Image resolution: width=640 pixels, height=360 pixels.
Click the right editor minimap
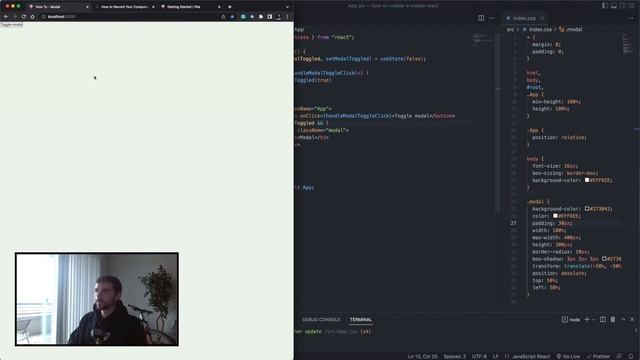point(627,44)
